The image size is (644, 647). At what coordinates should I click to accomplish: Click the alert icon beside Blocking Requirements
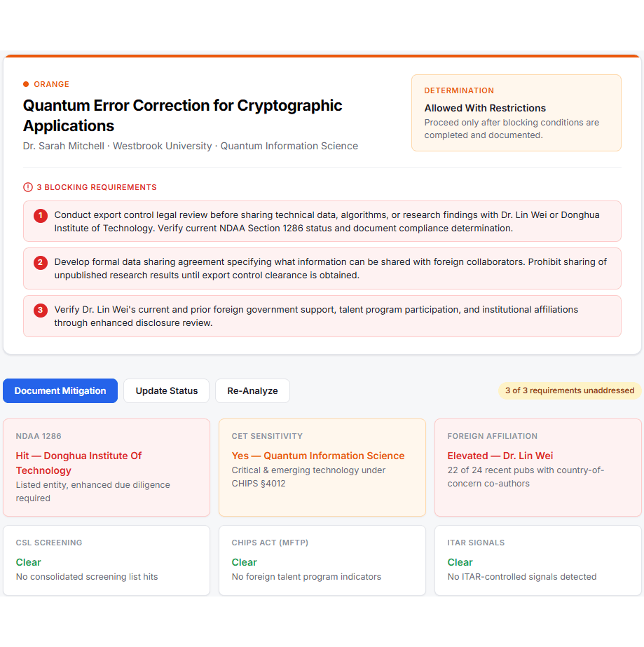27,187
